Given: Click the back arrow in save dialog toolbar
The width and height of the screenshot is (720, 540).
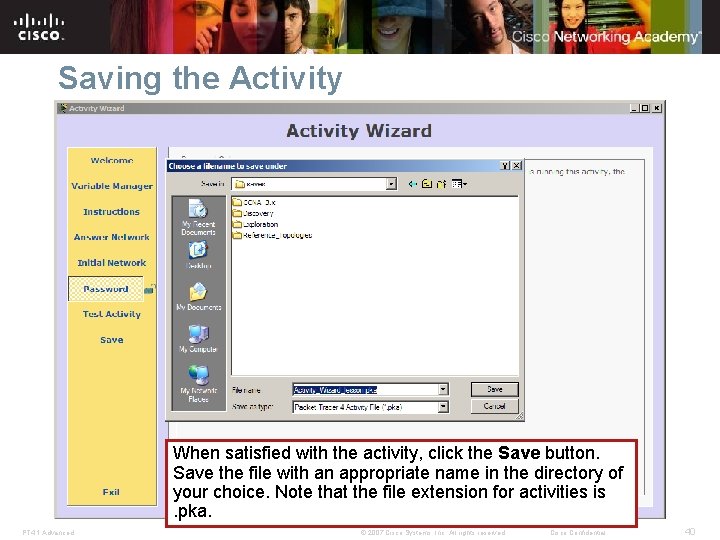Looking at the screenshot, I should point(412,184).
